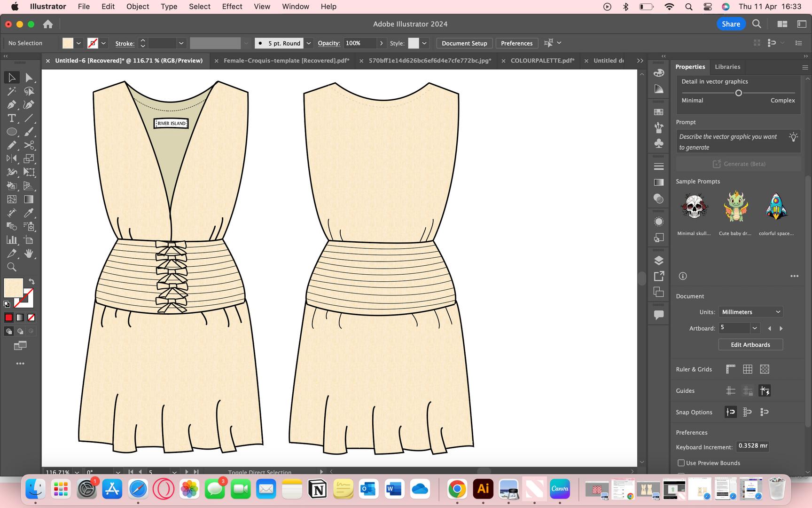Select the Zoom tool
Screen dimensions: 812x508
[x=12, y=267]
